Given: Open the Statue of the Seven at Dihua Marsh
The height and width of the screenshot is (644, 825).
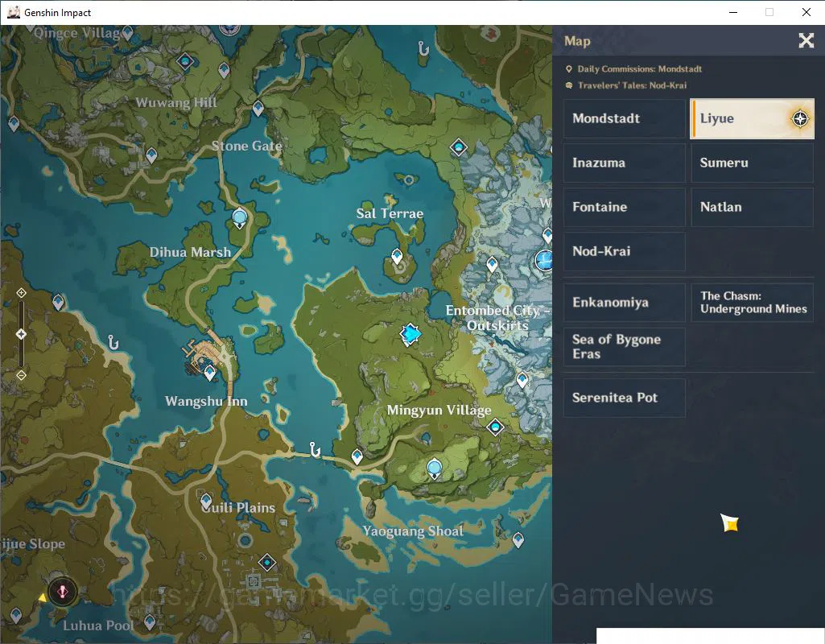Looking at the screenshot, I should [x=239, y=218].
